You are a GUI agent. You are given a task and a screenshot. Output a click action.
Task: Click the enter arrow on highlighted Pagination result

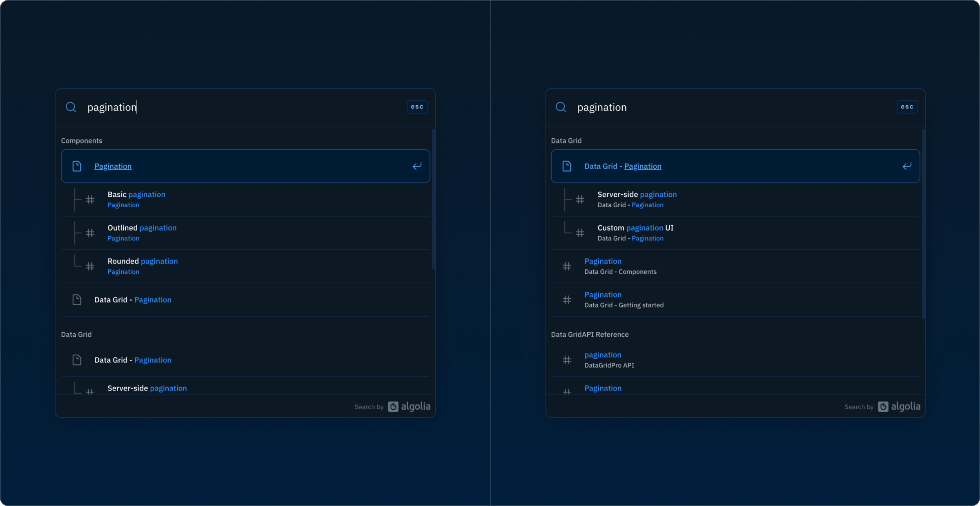click(x=417, y=166)
